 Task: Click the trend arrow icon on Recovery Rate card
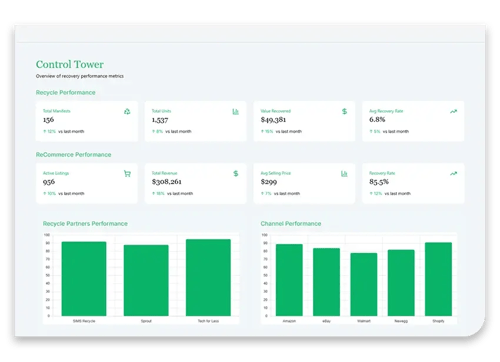click(x=453, y=173)
